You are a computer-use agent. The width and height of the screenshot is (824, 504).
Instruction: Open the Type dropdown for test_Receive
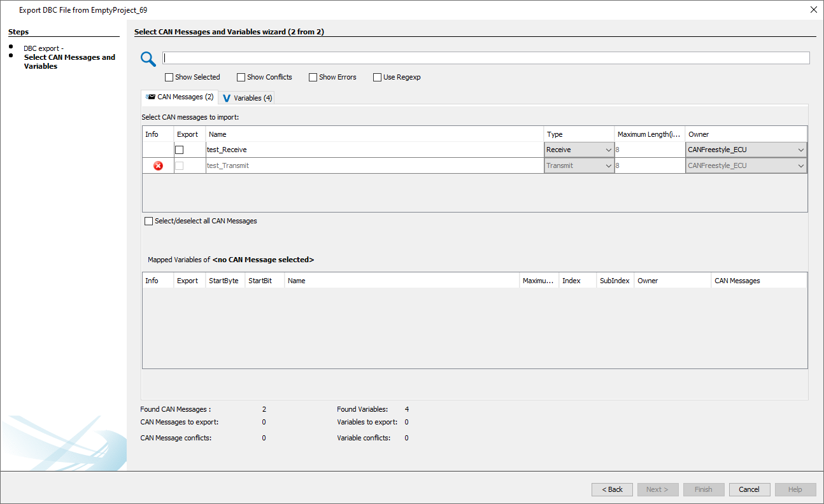(607, 149)
